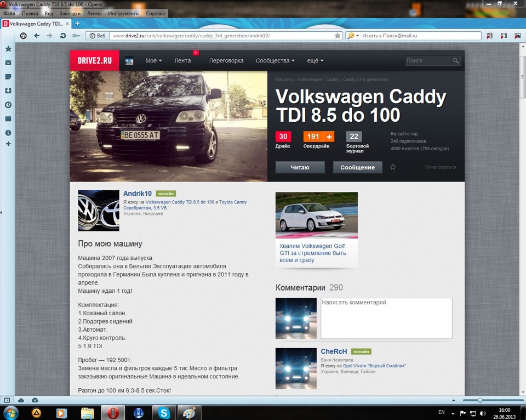526x420 pixels.
Task: Click the DRIVE2.RU logo
Action: 95,61
